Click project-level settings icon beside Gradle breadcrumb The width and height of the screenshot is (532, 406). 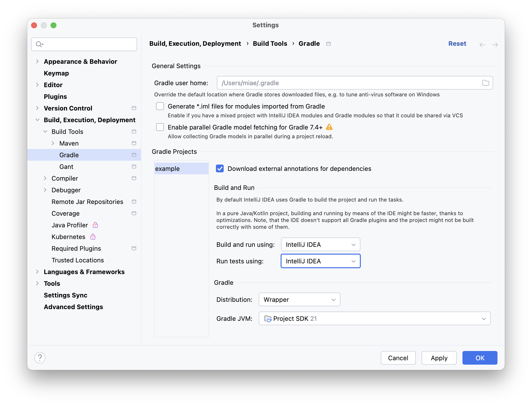point(328,44)
